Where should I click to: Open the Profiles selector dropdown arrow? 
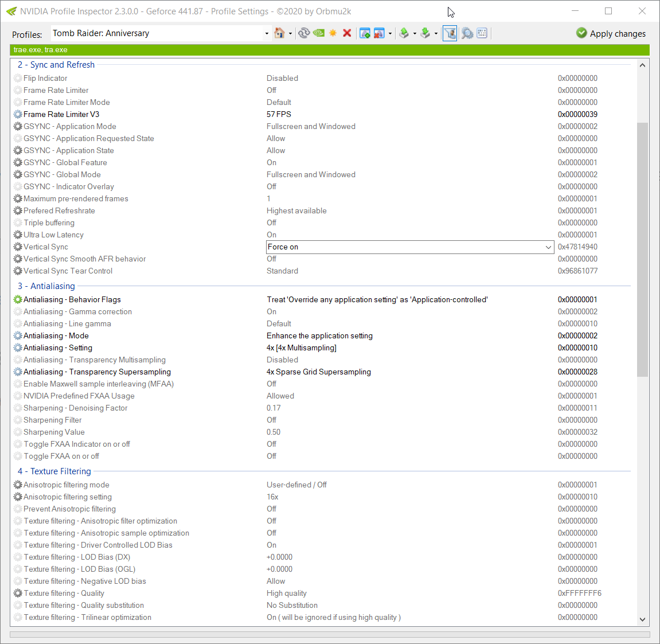pos(265,33)
